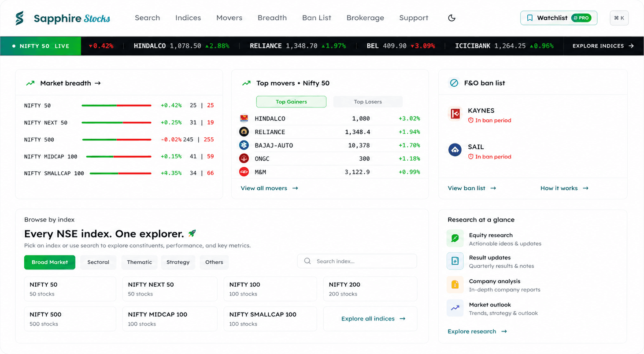644x354 pixels.
Task: Click the PRO badge on Watchlist
Action: coord(581,18)
